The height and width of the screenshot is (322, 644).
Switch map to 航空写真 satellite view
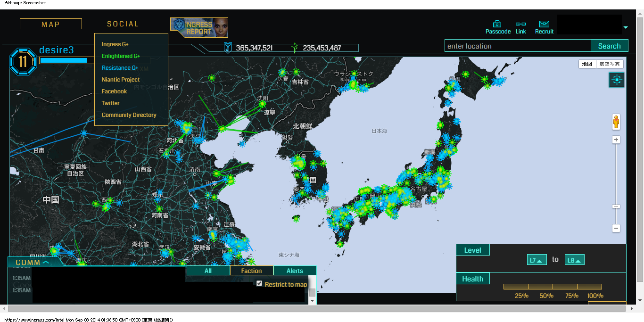[x=610, y=64]
